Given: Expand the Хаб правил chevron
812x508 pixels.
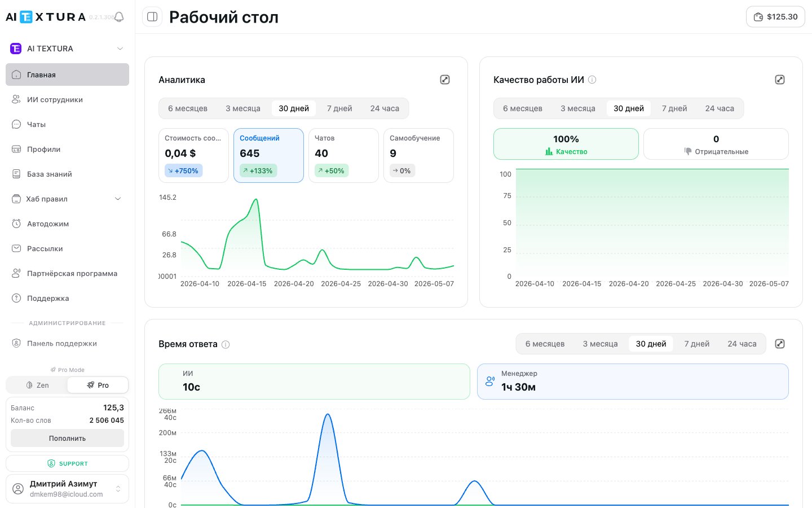Looking at the screenshot, I should tap(118, 199).
